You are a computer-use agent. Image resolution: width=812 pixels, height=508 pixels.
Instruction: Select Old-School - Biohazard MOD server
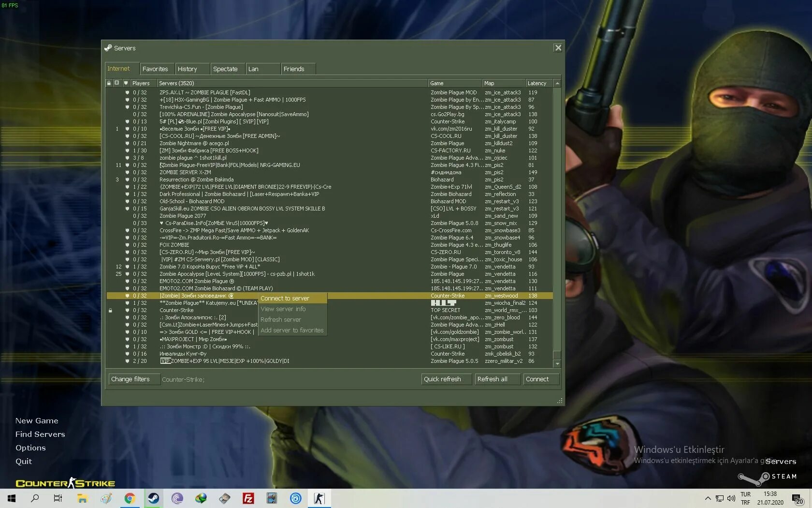[x=329, y=201]
